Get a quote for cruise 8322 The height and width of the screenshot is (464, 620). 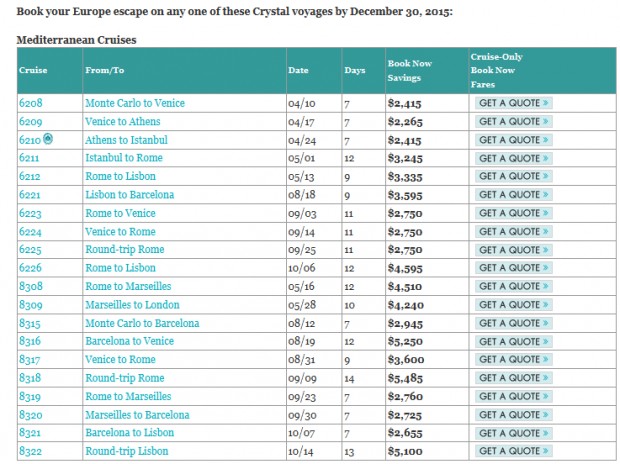click(513, 451)
